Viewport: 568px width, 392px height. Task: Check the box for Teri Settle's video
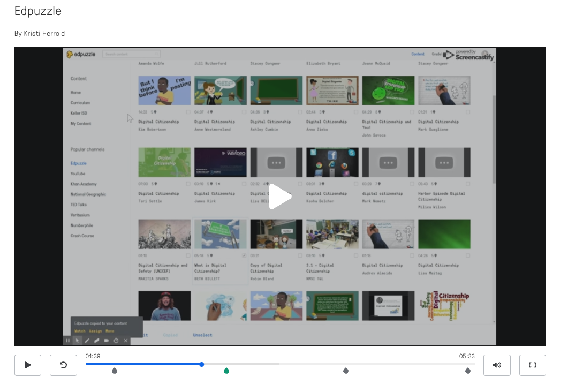click(x=188, y=184)
